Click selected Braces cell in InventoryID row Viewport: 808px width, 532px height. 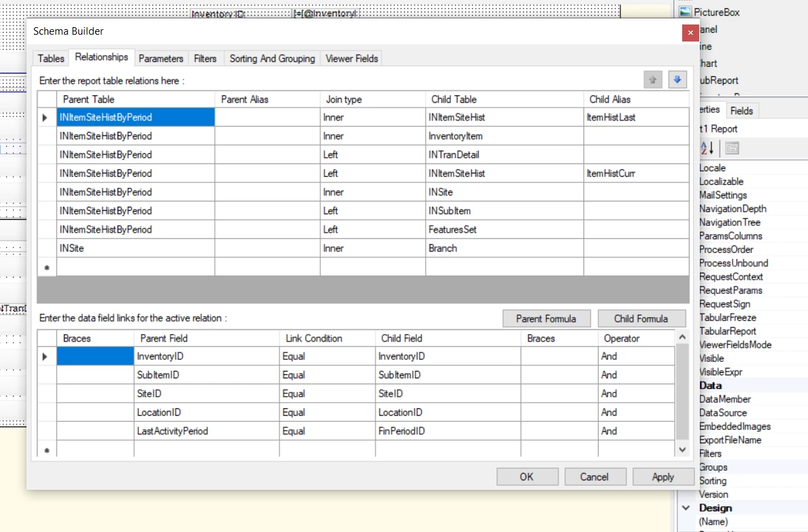click(95, 356)
